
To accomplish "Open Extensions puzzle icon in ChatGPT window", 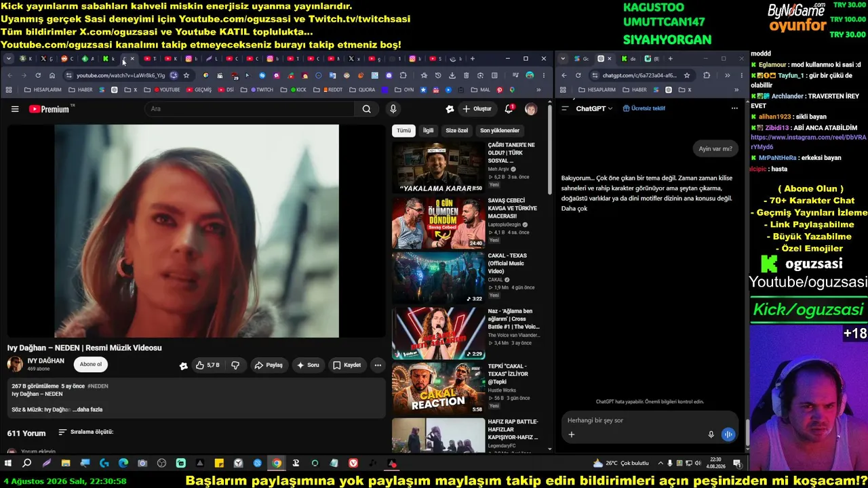I will coord(707,75).
